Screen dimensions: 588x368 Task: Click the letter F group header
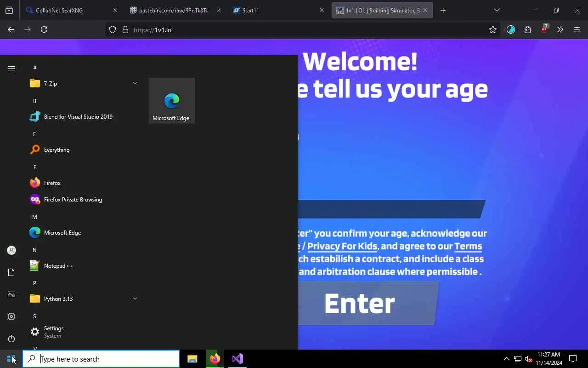[x=34, y=167]
